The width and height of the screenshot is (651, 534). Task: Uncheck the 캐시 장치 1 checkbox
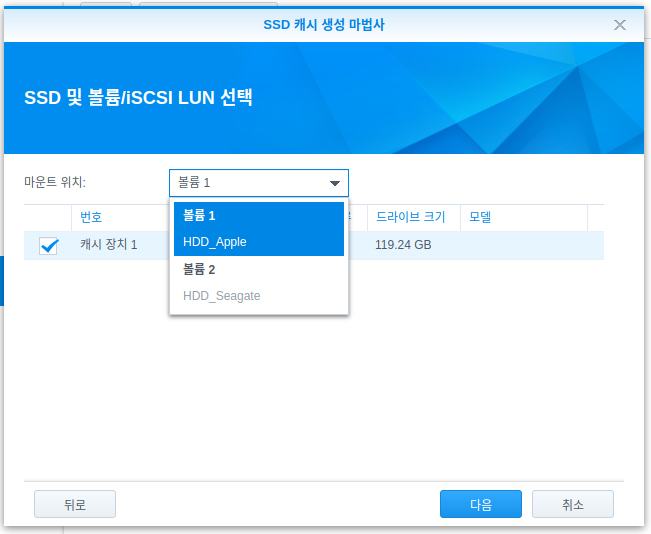[48, 245]
